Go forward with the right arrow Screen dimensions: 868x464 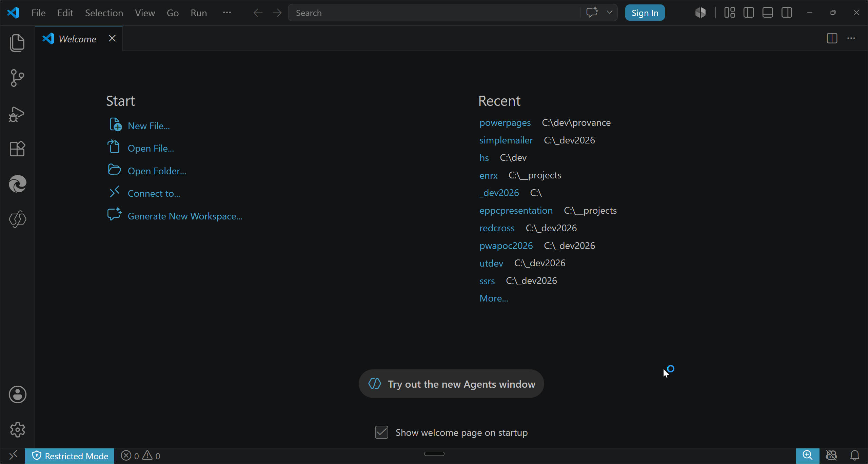[277, 13]
